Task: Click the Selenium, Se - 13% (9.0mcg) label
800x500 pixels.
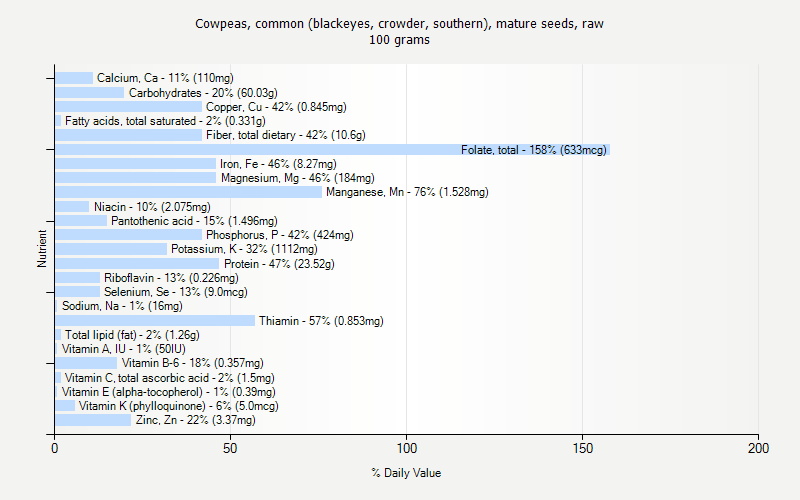Action: pos(176,292)
